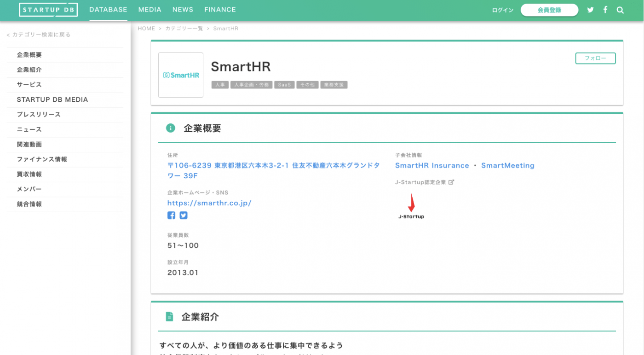
Task: Click the その他 category tag
Action: point(307,85)
